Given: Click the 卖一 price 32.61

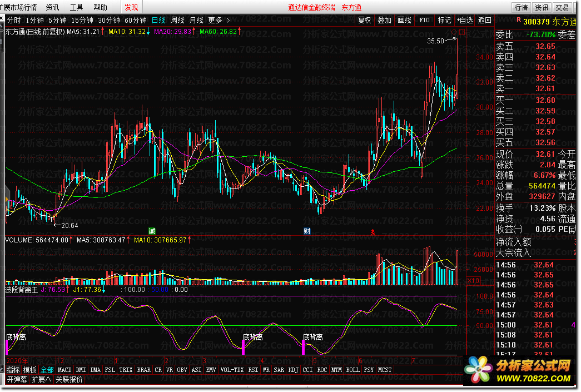Looking at the screenshot, I should (545, 88).
